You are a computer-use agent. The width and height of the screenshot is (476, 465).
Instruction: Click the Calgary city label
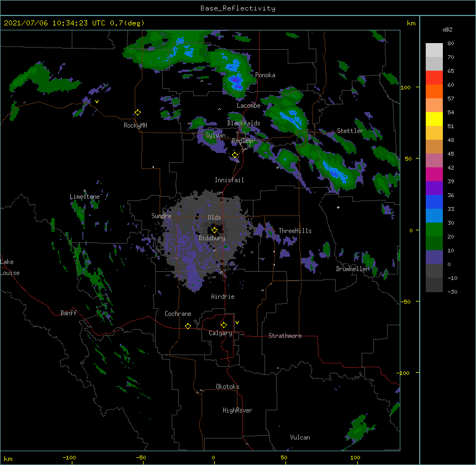pyautogui.click(x=220, y=333)
